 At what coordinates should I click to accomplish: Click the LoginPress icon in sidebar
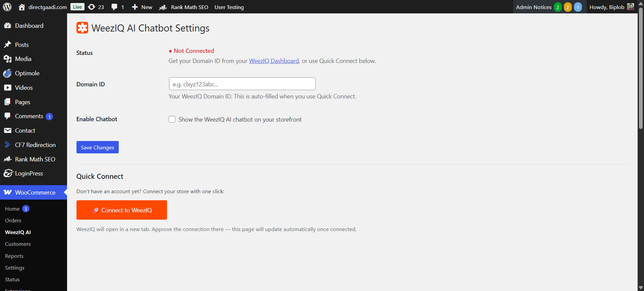point(8,173)
